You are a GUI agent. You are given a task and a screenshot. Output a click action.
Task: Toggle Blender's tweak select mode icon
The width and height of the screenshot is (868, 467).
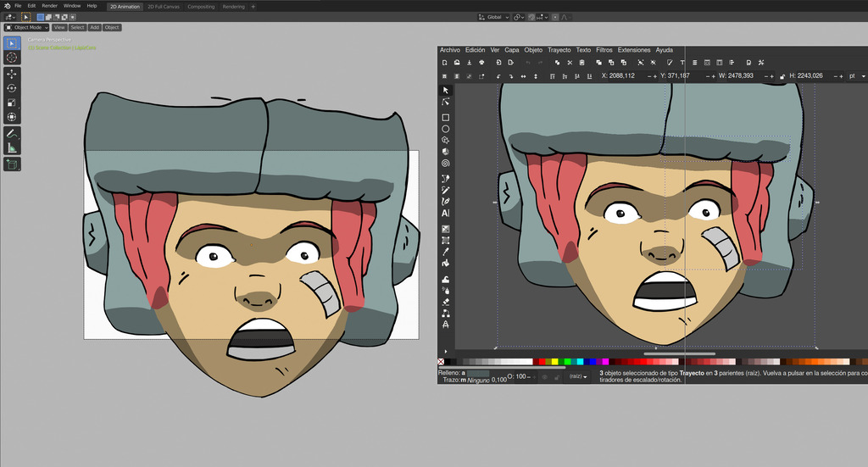(x=26, y=17)
